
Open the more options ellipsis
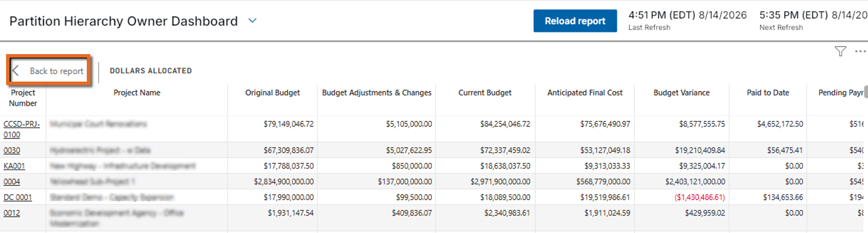[860, 51]
